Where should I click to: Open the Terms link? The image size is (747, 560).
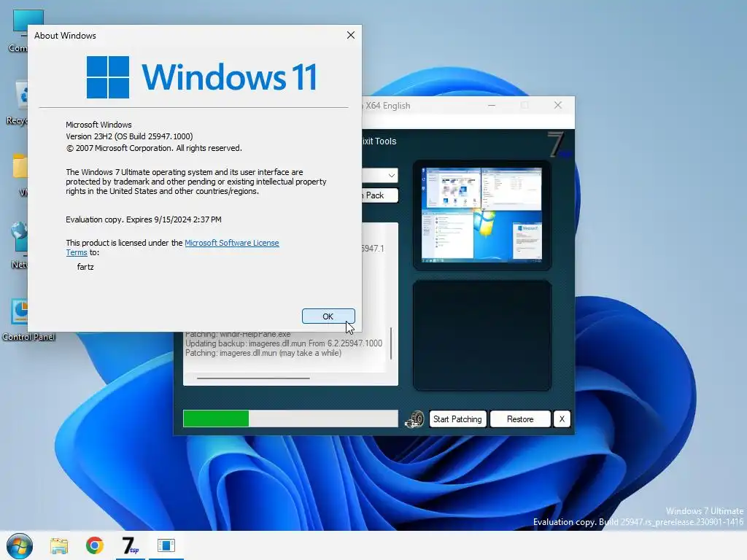coord(76,252)
